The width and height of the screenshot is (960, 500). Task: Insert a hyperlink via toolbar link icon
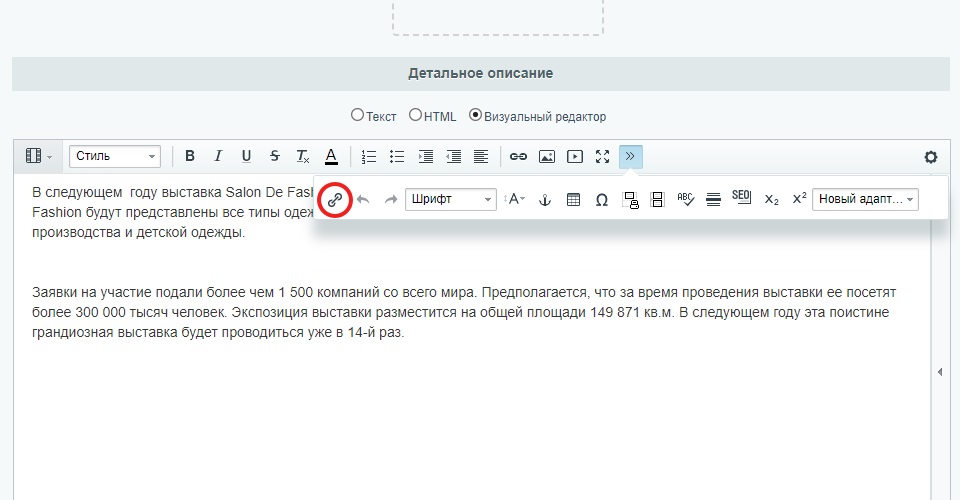518,157
